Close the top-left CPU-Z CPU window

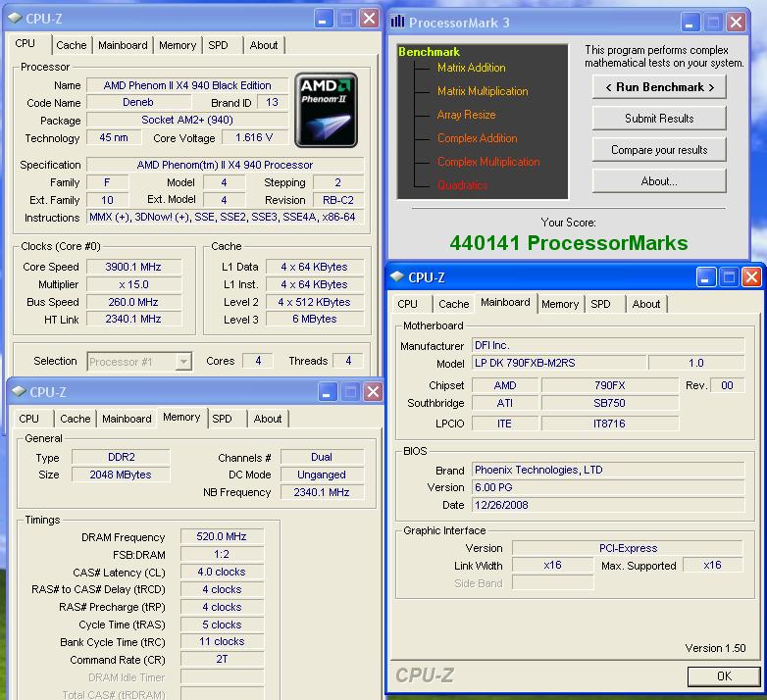pos(369,19)
